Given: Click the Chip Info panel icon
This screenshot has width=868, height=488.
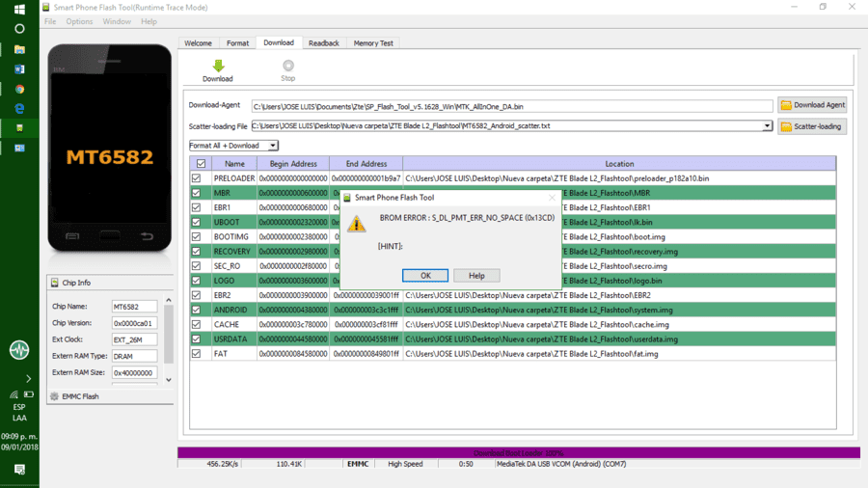Looking at the screenshot, I should [x=54, y=283].
